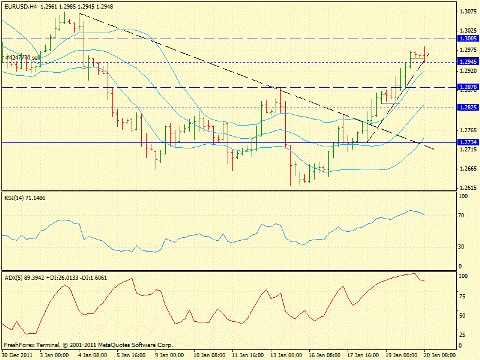Click the '5 Jan 16:00' time label

click(x=131, y=355)
